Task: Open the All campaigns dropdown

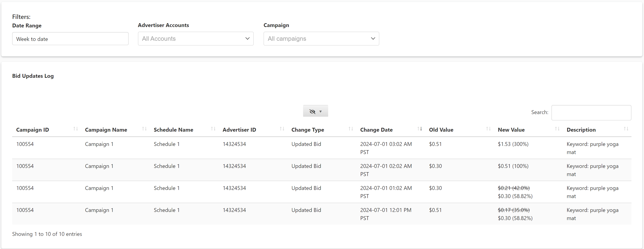Action: coord(321,39)
